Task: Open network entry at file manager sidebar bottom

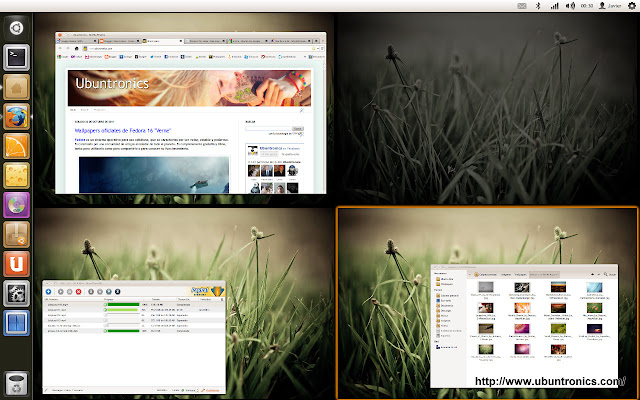Action: 446,347
